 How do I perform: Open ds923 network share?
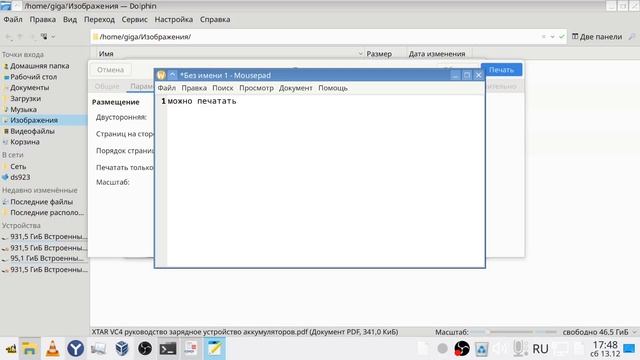20,177
